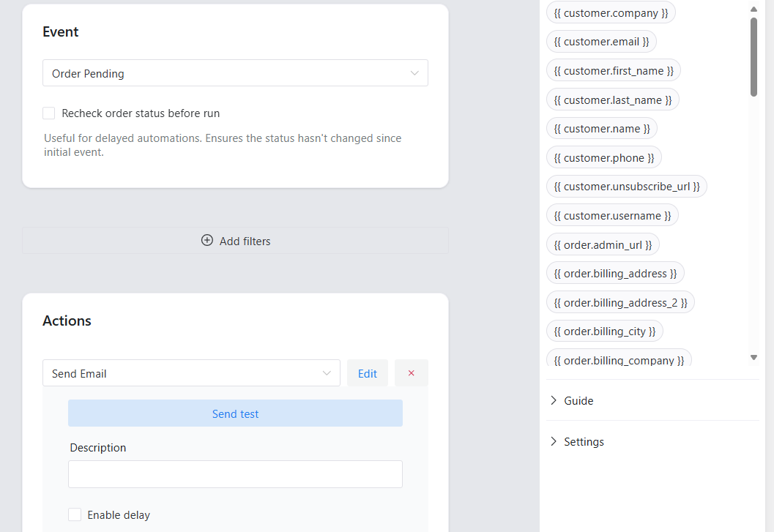Focus the Description input field
This screenshot has height=532, width=774.
click(x=235, y=474)
